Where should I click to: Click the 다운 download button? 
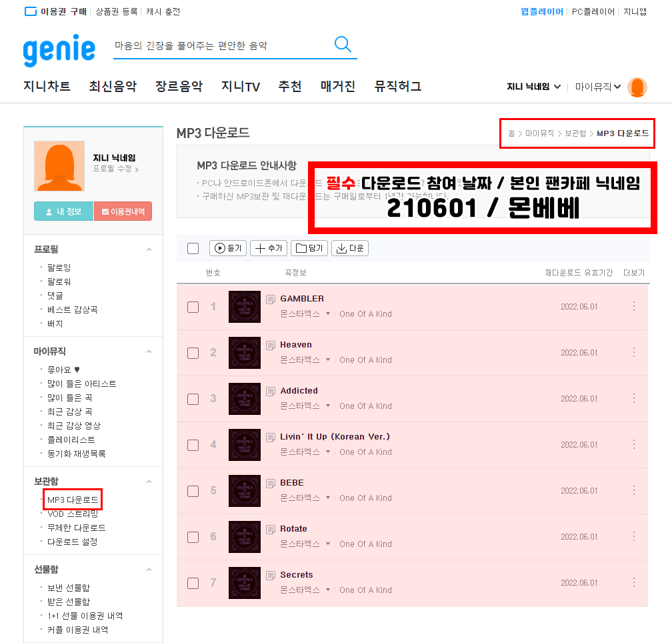coord(350,248)
